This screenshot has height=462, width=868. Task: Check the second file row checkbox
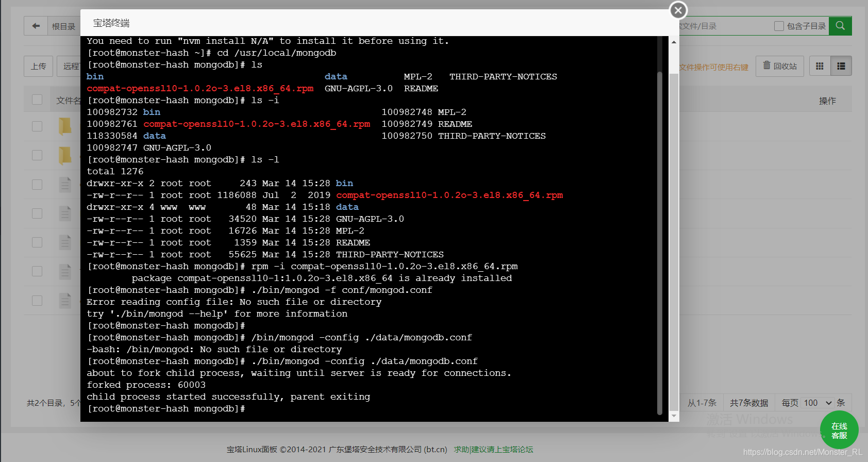pyautogui.click(x=37, y=213)
